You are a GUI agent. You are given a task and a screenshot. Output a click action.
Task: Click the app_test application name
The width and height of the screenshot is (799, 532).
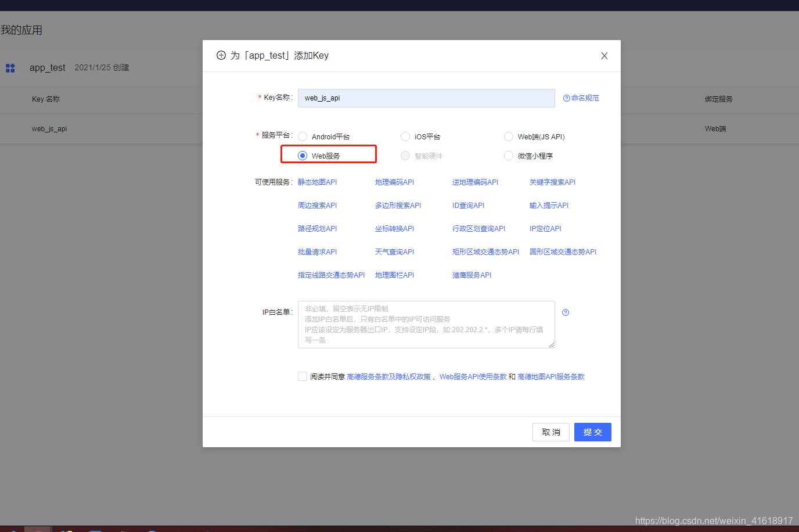48,68
